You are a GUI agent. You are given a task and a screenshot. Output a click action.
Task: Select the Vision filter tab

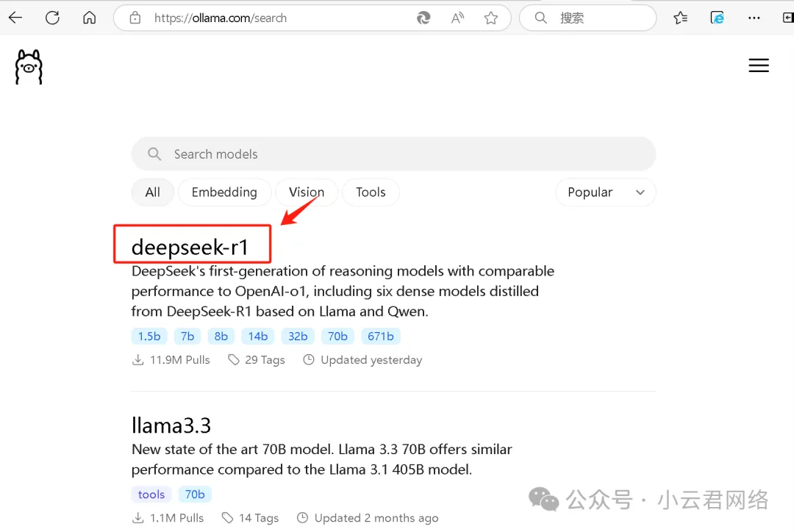pos(307,193)
